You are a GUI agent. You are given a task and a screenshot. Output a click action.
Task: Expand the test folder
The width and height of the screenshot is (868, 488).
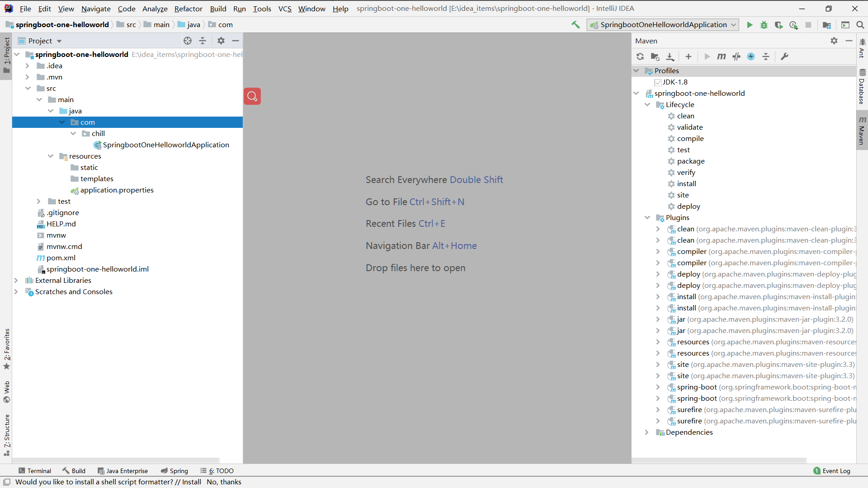pos(39,201)
